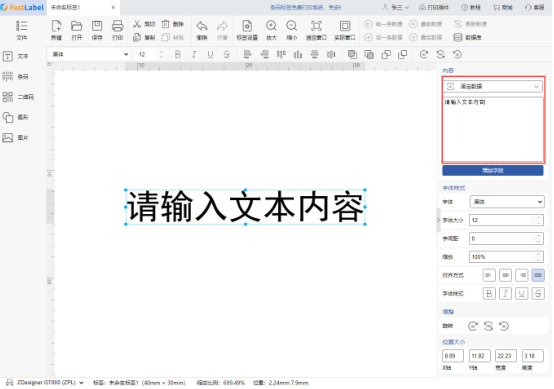Open the user account dropdown 张三
This screenshot has width=554, height=389.
coord(396,7)
